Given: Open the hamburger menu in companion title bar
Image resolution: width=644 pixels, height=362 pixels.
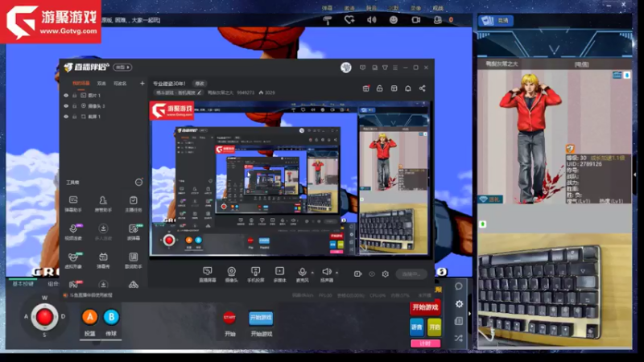Looking at the screenshot, I should pos(395,68).
